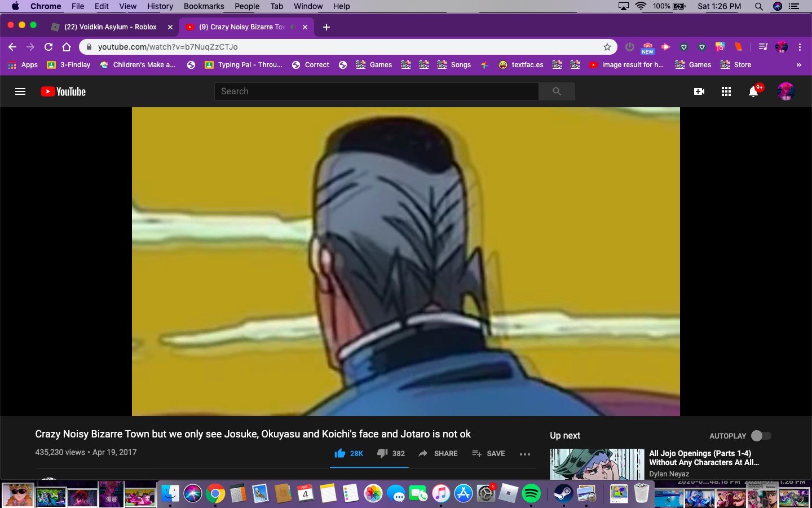The width and height of the screenshot is (812, 508).
Task: Go back to the previous page
Action: (x=12, y=47)
